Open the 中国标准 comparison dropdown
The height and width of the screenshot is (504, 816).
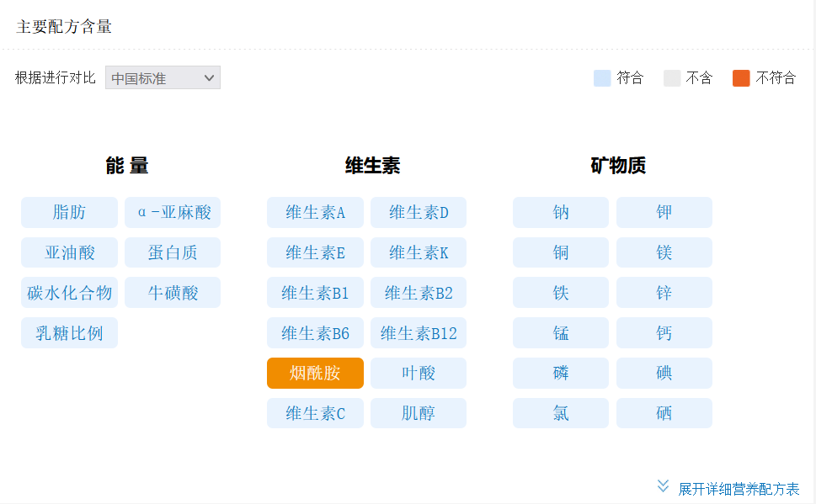(163, 78)
